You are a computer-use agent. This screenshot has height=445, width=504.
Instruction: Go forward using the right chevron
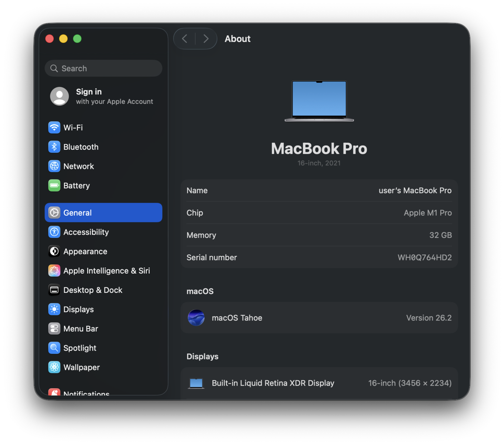coord(206,39)
